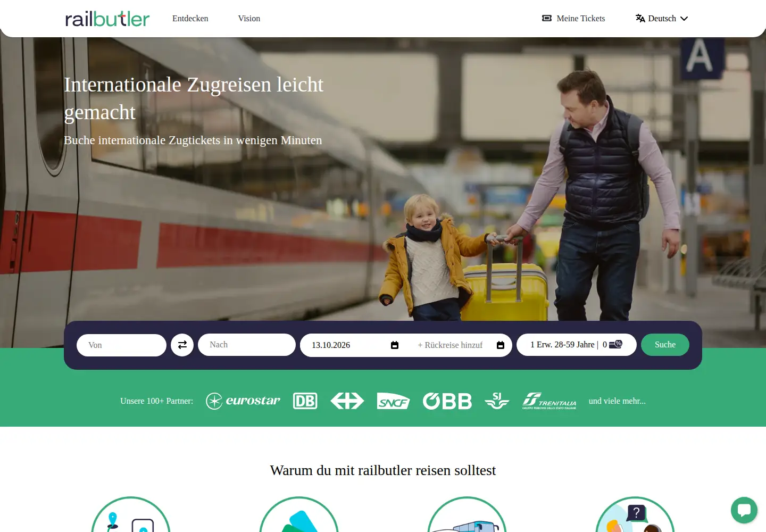Screen dimensions: 766x532
Task: Click the discount card icon in passengers field
Action: tap(615, 344)
